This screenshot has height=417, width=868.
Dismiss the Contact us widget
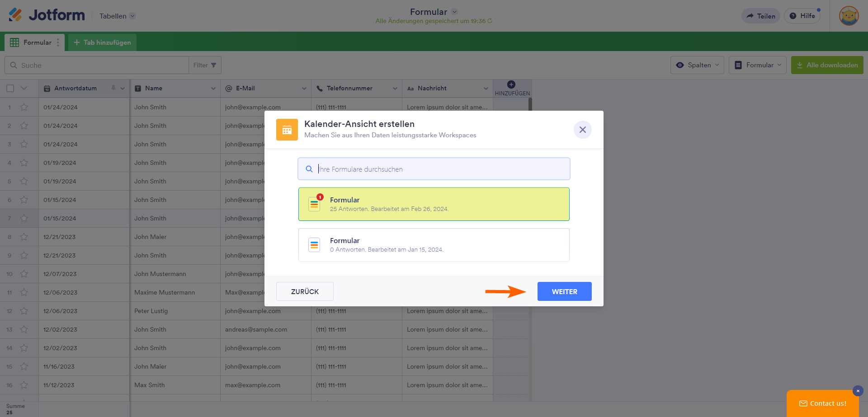click(858, 391)
